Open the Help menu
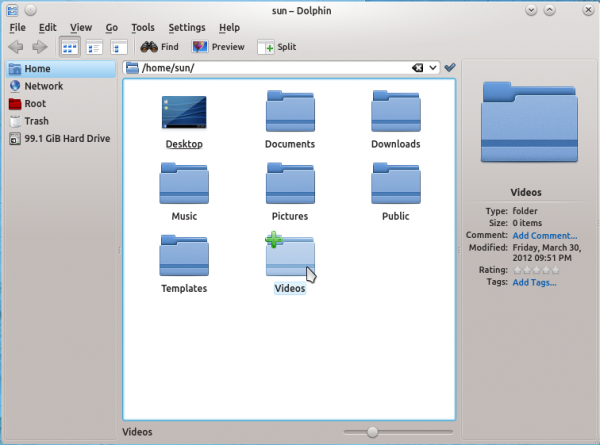Viewport: 600px width, 445px height. pyautogui.click(x=229, y=28)
